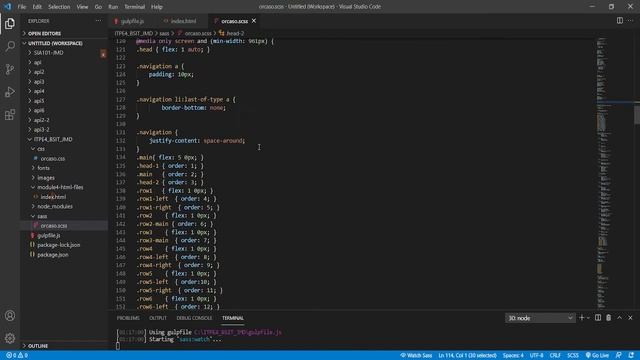640x360 pixels.
Task: Open the Run and Debug view
Action: pyautogui.click(x=10, y=92)
